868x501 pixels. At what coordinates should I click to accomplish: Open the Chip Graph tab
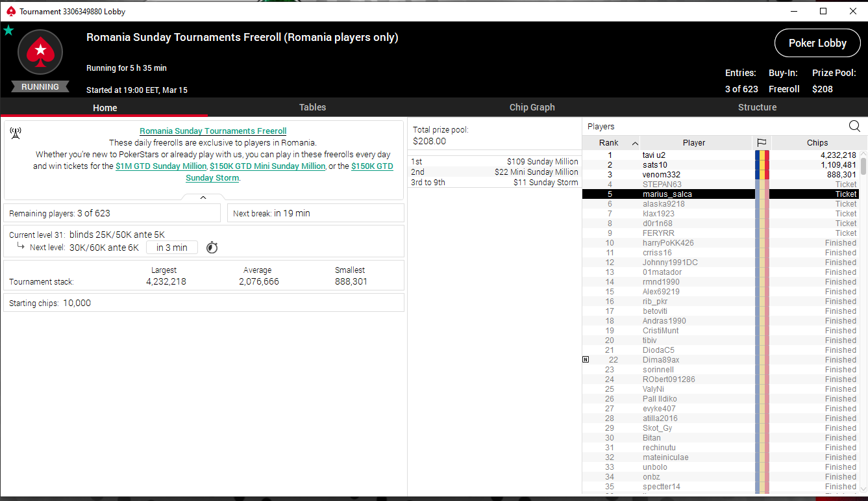532,107
